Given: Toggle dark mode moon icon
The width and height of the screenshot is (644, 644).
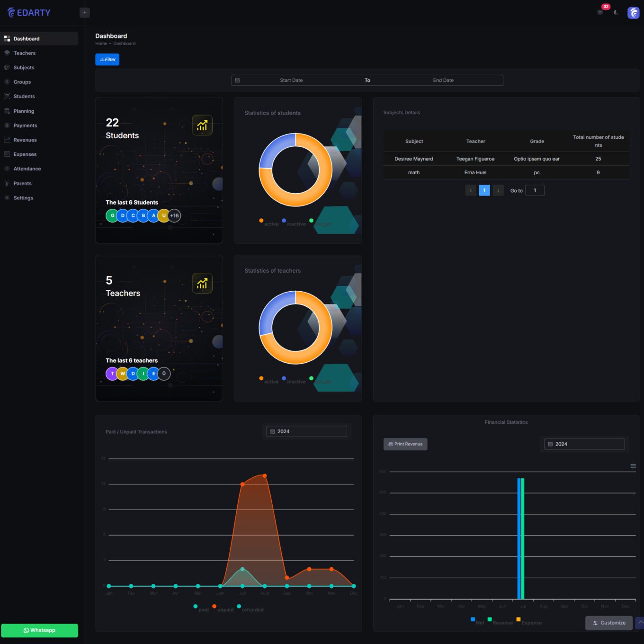Looking at the screenshot, I should click(616, 13).
